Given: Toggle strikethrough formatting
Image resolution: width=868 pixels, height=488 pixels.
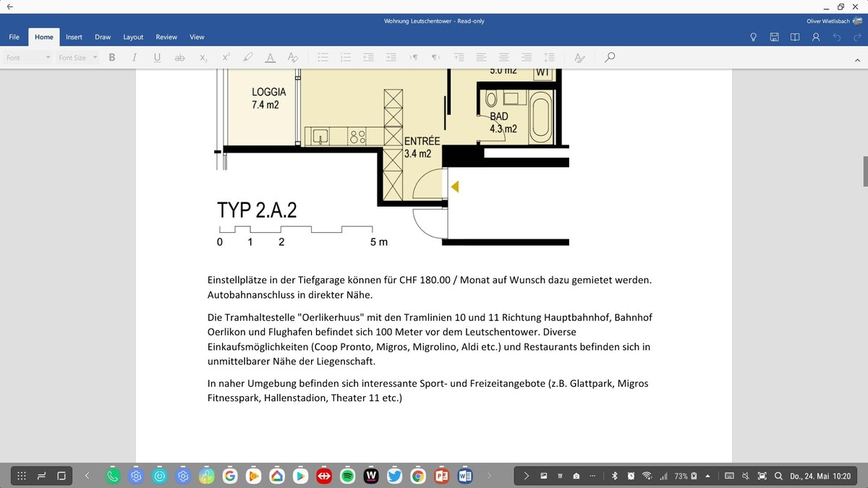Looking at the screenshot, I should click(x=180, y=57).
